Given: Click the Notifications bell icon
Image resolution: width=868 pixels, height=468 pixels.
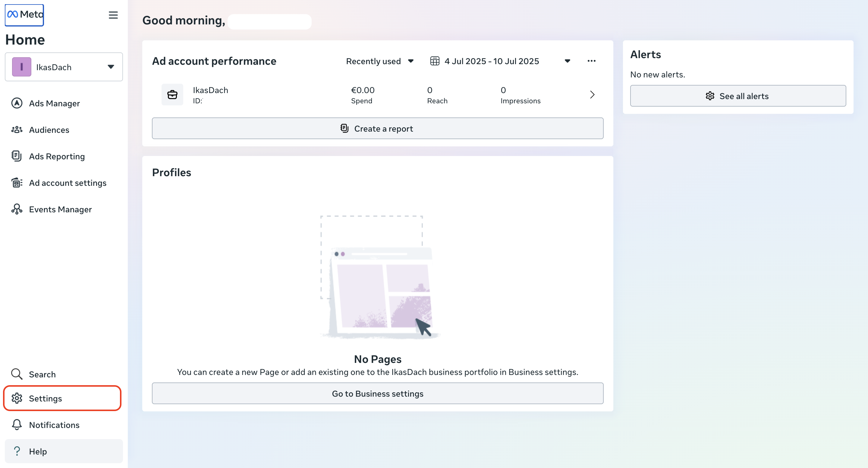Looking at the screenshot, I should (x=17, y=425).
